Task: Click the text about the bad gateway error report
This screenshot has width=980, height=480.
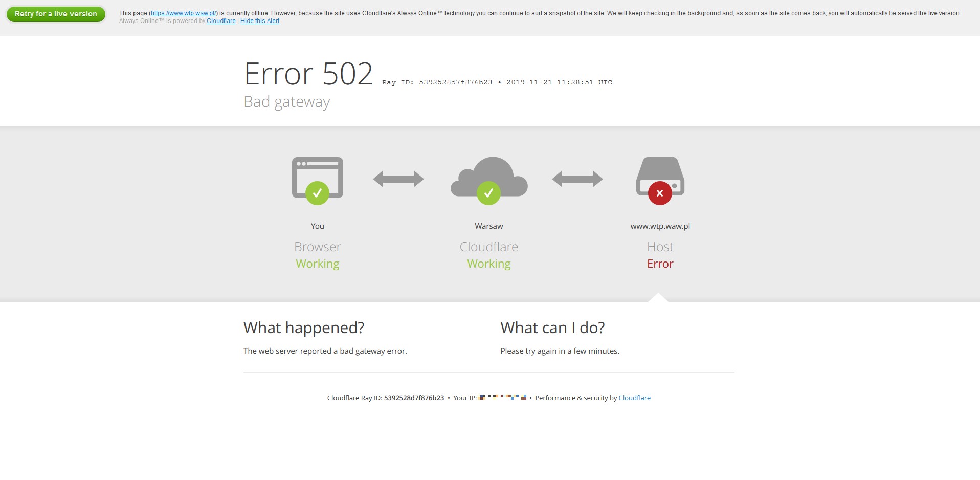Action: (x=325, y=351)
